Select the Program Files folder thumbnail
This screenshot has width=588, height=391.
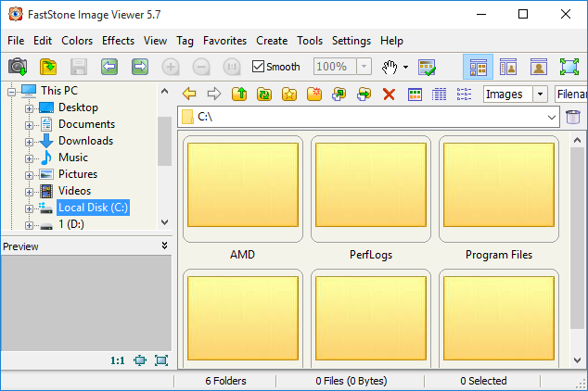pos(499,190)
